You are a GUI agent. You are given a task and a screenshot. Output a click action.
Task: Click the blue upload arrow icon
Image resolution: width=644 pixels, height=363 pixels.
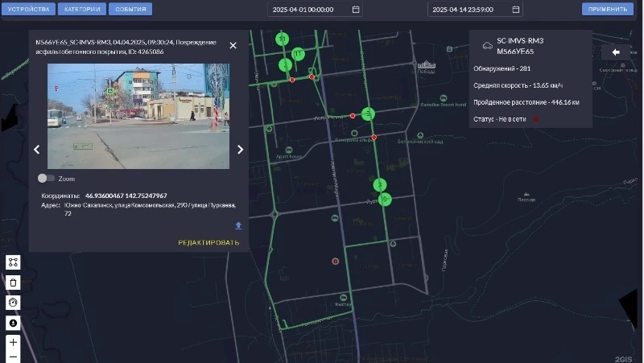point(238,225)
